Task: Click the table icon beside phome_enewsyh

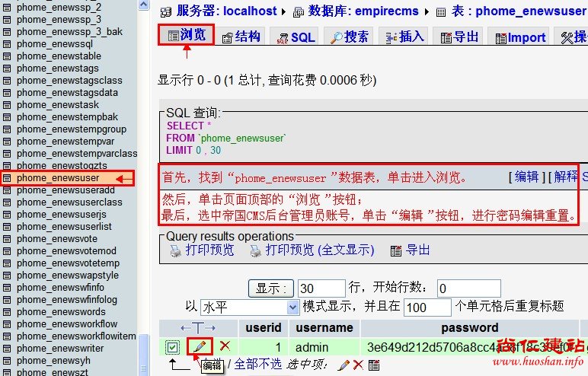Action: coord(7,361)
